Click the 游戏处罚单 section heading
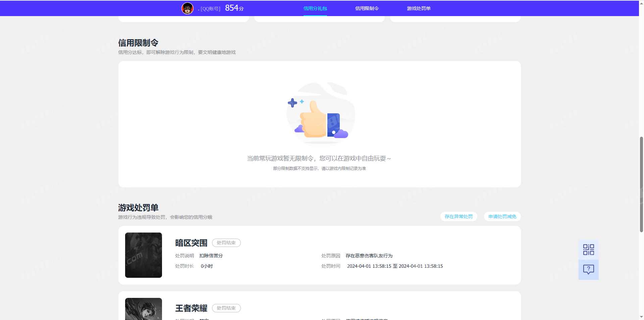This screenshot has height=320, width=644. pyautogui.click(x=138, y=208)
